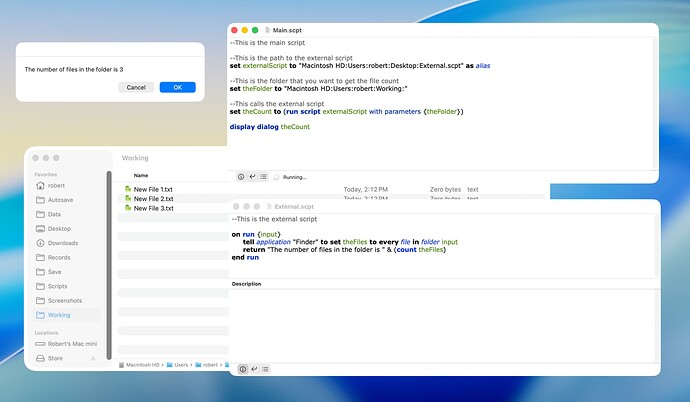Click 'Description' label in External.scpt window
Screen dimensions: 690x402
(246, 284)
